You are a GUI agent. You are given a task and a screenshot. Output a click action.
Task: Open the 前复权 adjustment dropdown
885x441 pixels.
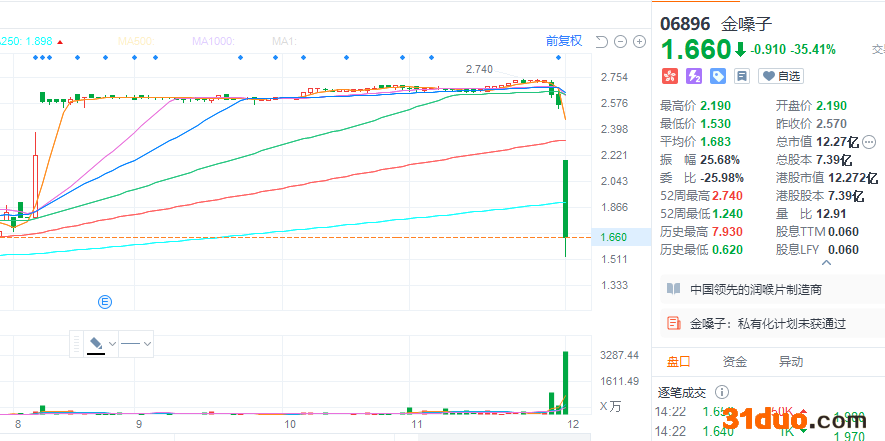pos(563,41)
